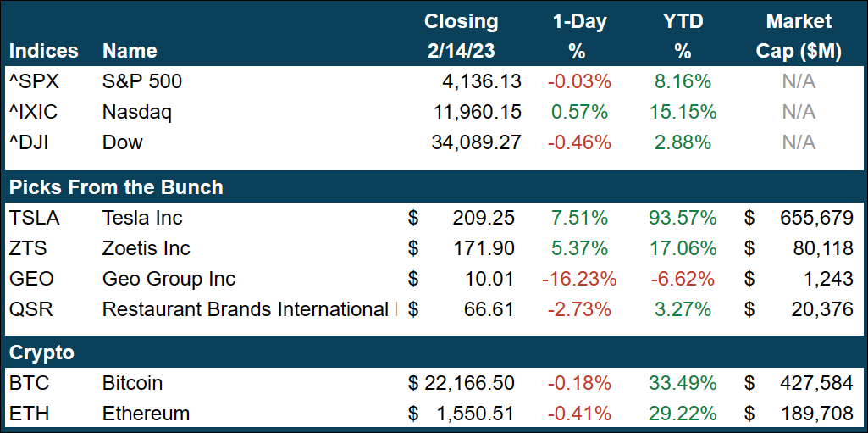868x433 pixels.
Task: Select the Zoetis Inc name cell
Action: [146, 248]
